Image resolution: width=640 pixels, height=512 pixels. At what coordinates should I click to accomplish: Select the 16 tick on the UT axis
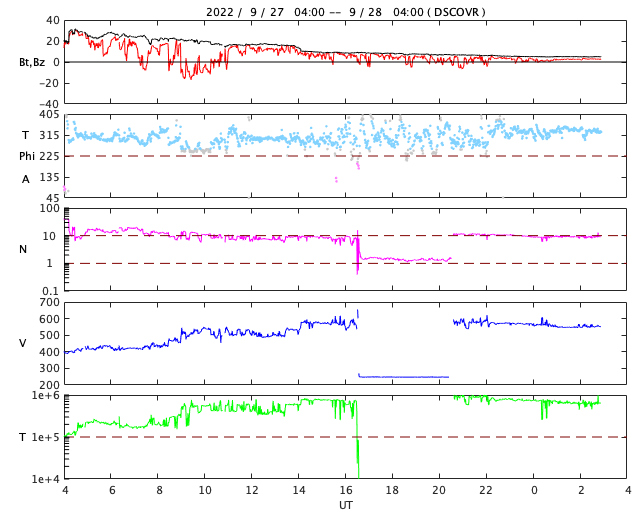[346, 490]
